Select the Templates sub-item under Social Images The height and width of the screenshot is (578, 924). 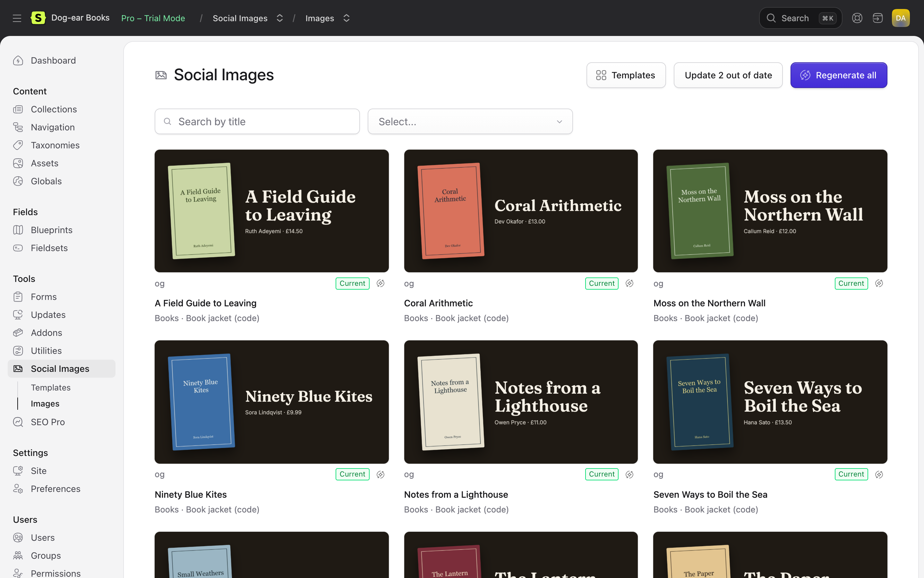[x=51, y=388]
